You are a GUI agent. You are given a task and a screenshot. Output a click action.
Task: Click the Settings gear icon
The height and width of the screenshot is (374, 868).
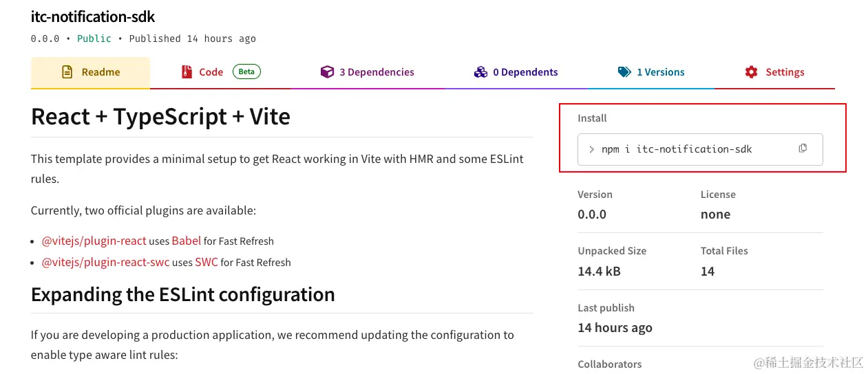(x=751, y=72)
